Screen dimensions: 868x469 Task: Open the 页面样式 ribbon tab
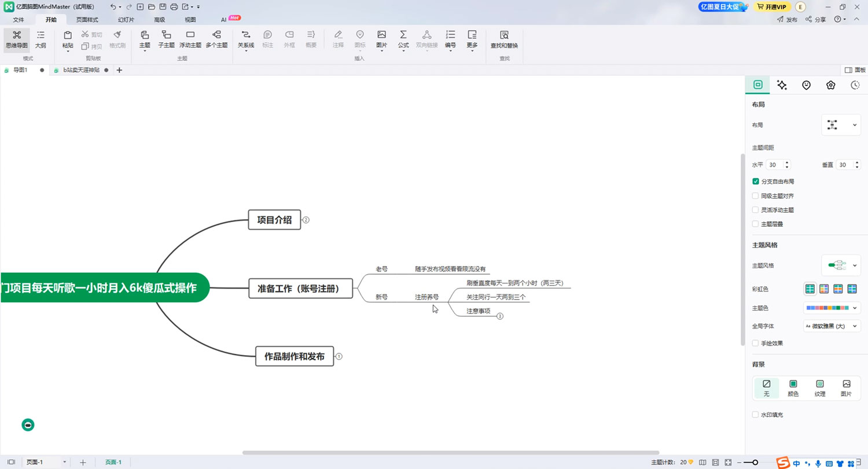point(87,20)
